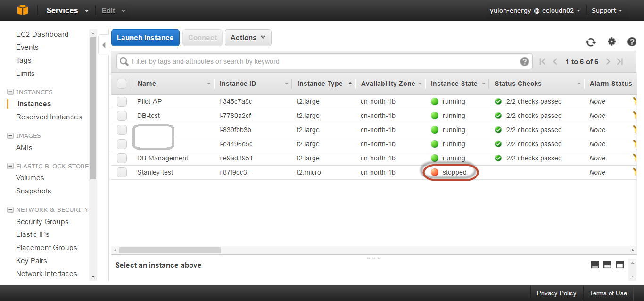644x301 pixels.
Task: Open the help question mark icon
Action: coord(632,42)
